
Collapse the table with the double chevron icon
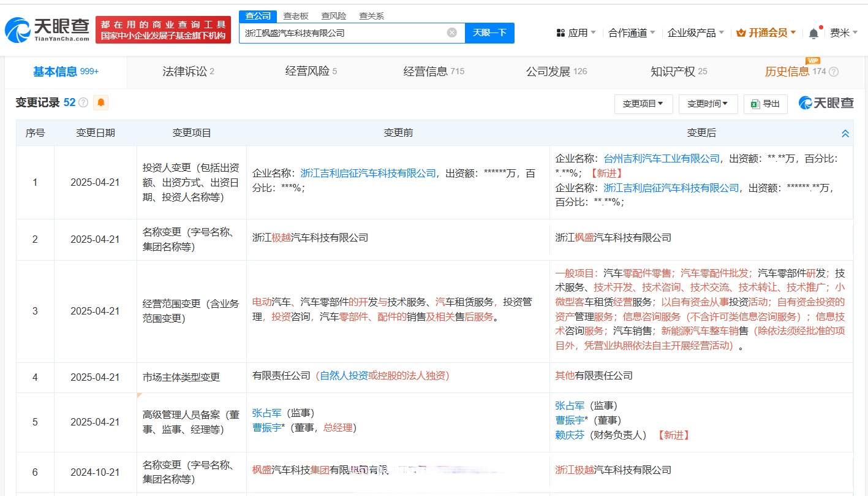[845, 133]
